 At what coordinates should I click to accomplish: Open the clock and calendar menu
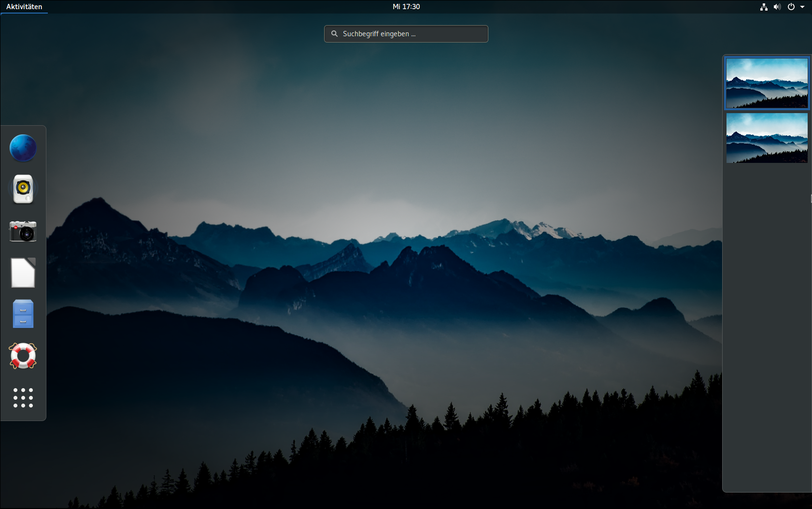click(406, 7)
